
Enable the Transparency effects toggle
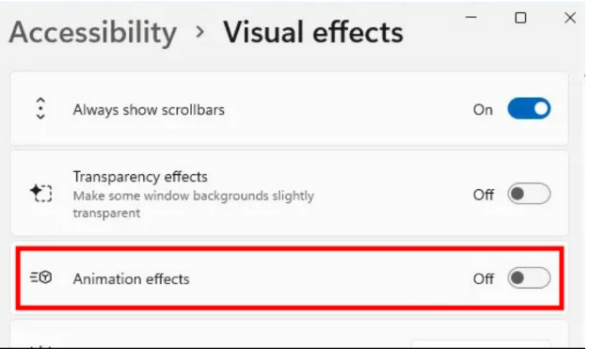pos(529,194)
